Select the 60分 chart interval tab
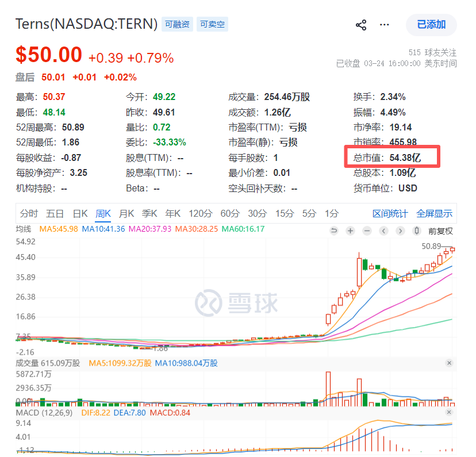476x457 pixels. coord(229,213)
